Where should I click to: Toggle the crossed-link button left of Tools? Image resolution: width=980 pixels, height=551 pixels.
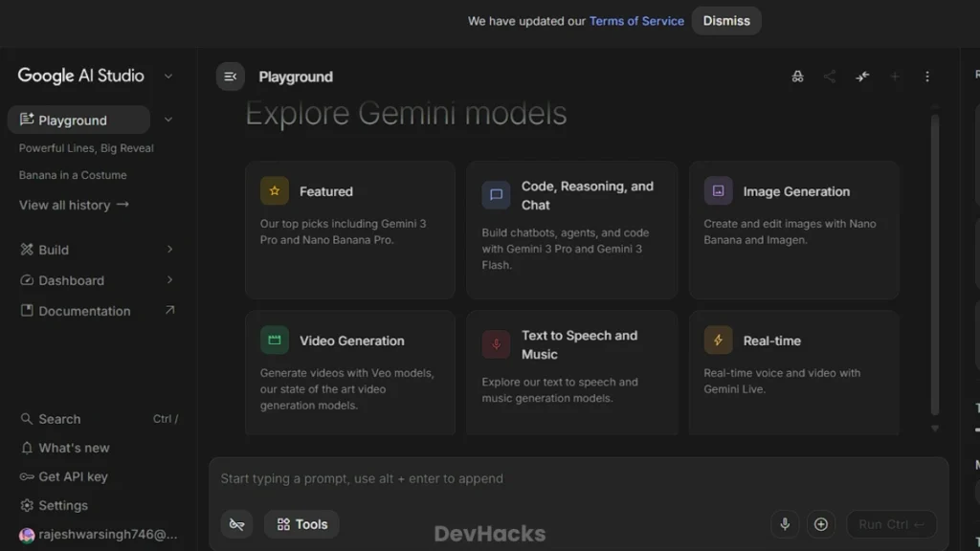237,524
